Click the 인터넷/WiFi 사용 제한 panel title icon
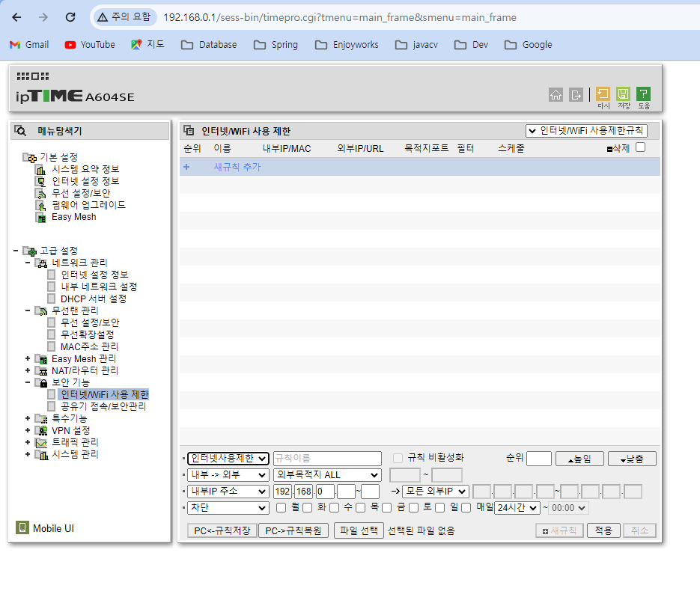The image size is (700, 615). pos(189,130)
